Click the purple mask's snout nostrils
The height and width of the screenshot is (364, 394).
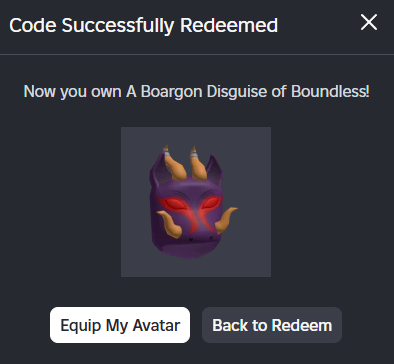click(x=201, y=239)
